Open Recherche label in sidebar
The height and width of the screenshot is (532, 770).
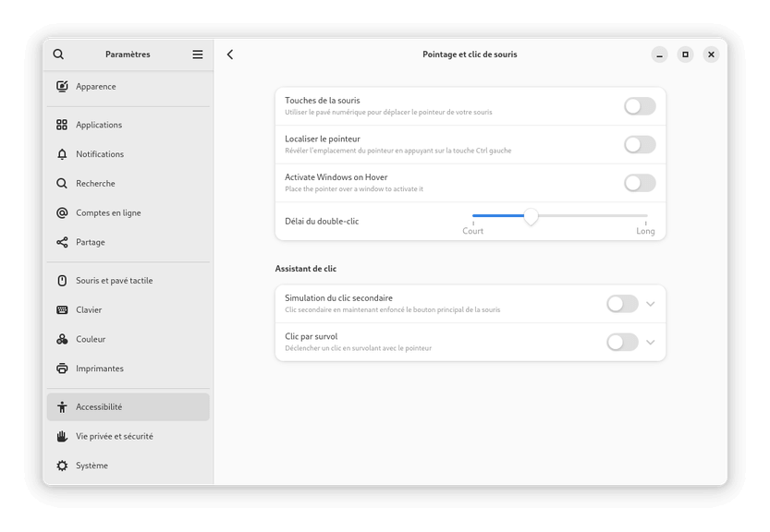(95, 184)
